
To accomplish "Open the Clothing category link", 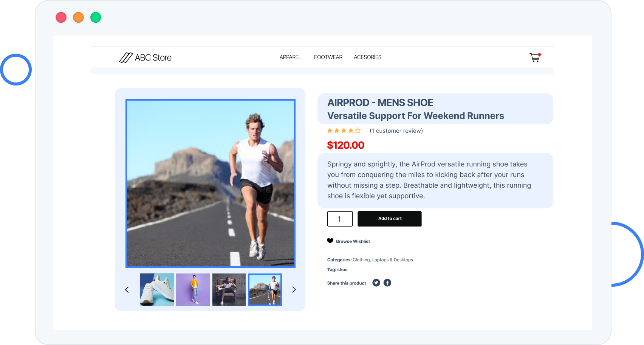I will pyautogui.click(x=361, y=260).
